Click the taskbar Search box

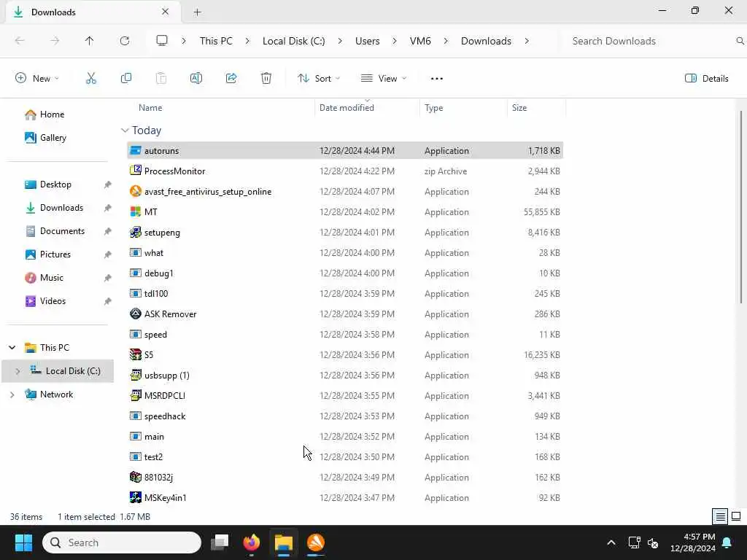(x=122, y=542)
